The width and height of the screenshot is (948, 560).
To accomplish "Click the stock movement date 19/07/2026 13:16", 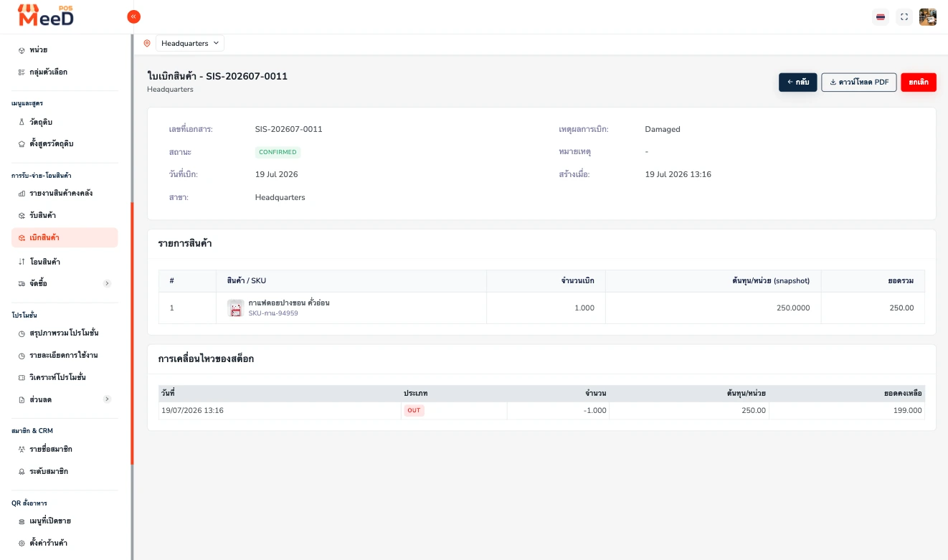I will click(x=192, y=410).
